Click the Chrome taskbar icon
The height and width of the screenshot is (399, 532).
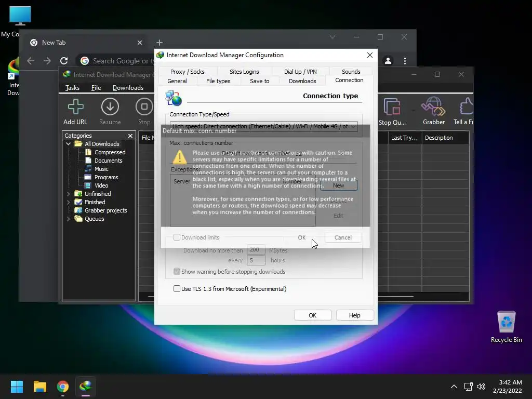pos(63,387)
